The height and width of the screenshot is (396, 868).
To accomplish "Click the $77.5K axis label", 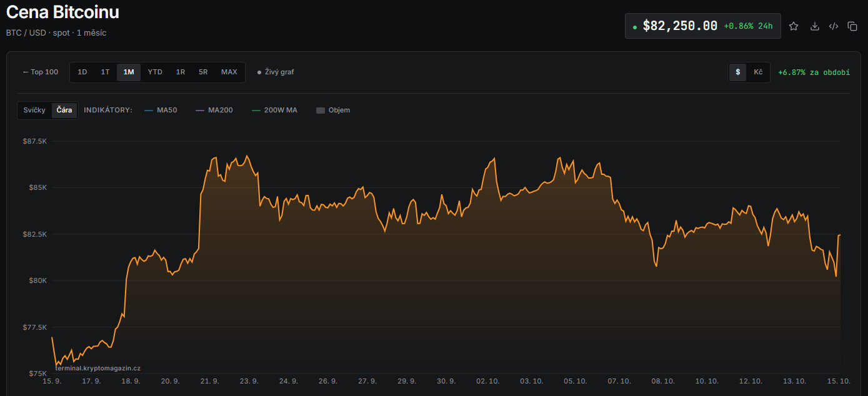I will click(x=34, y=327).
